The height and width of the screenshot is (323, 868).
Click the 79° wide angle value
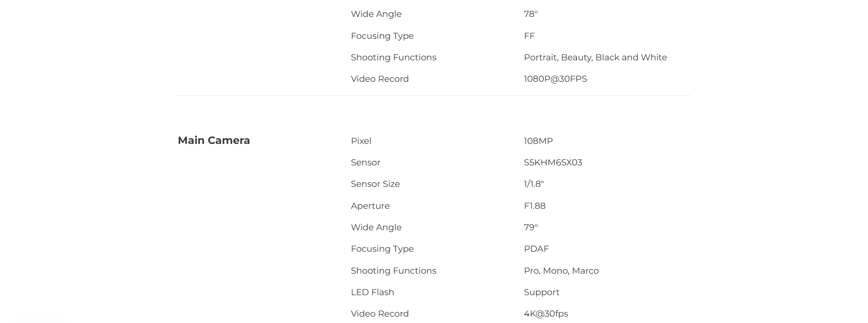pos(531,227)
